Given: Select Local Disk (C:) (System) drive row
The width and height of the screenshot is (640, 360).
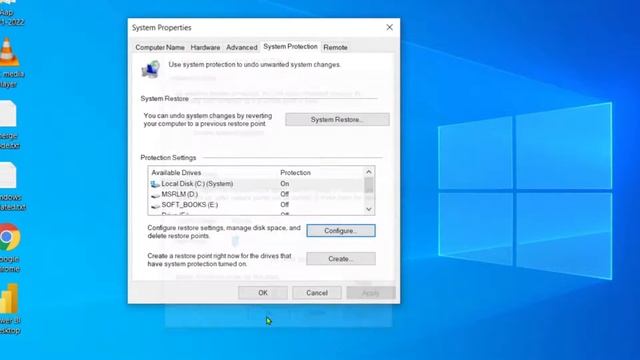Looking at the screenshot, I should point(256,184).
